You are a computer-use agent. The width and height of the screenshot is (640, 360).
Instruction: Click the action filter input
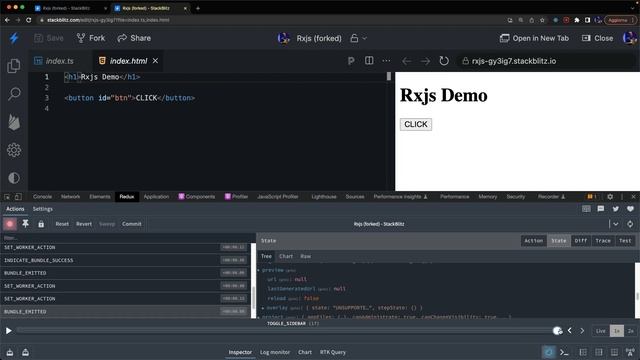click(x=126, y=238)
